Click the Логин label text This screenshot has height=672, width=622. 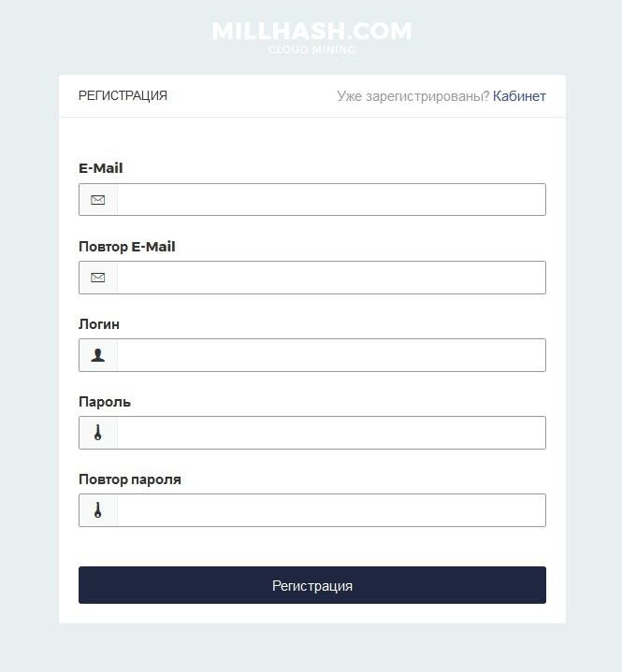click(99, 324)
